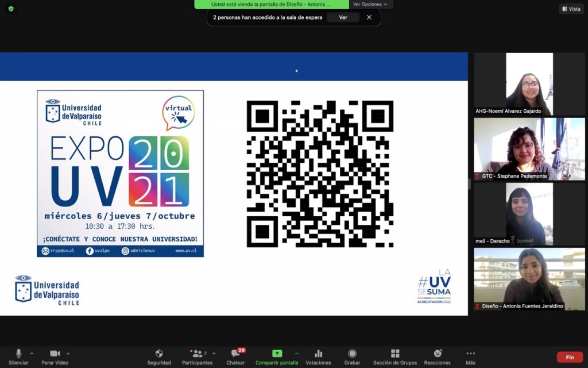Click the side panel divider handle
The height and width of the screenshot is (368, 588).
click(470, 184)
